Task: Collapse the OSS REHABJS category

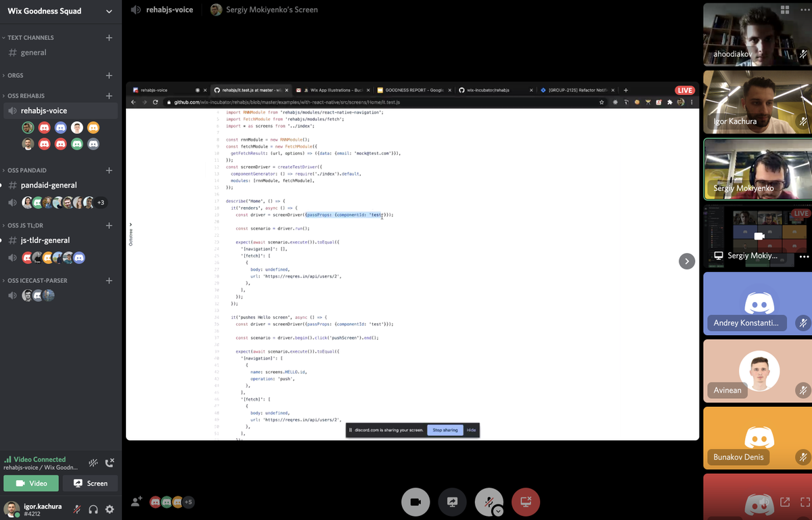Action: pos(26,95)
